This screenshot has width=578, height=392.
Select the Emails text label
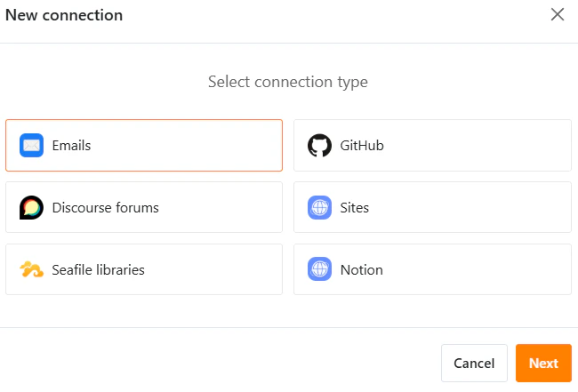[x=71, y=145]
